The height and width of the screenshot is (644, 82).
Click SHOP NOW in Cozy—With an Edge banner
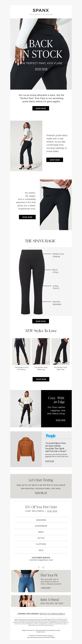(60, 420)
